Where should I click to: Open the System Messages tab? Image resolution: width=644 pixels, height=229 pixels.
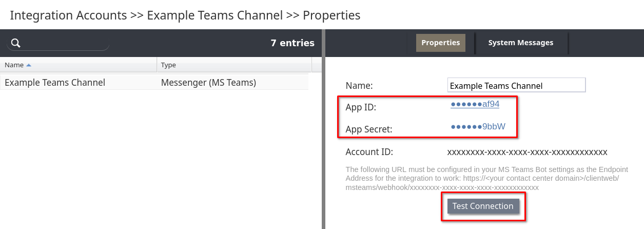[x=520, y=43]
